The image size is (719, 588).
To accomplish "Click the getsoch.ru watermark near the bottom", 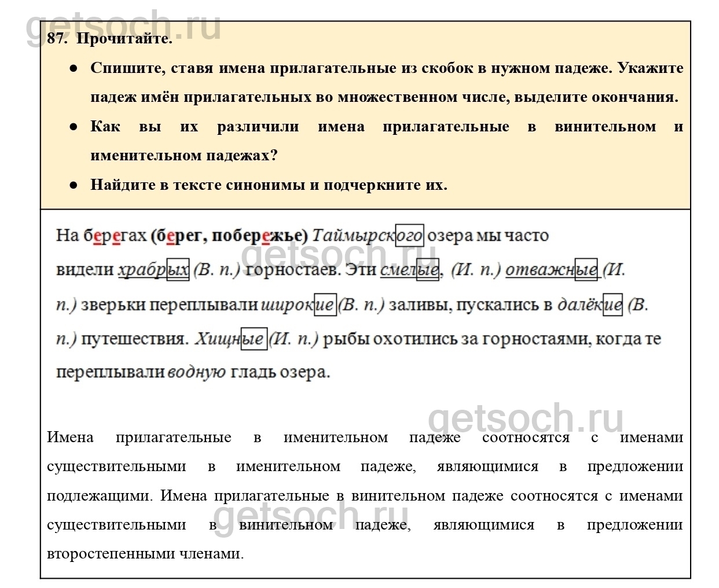I will tap(311, 515).
